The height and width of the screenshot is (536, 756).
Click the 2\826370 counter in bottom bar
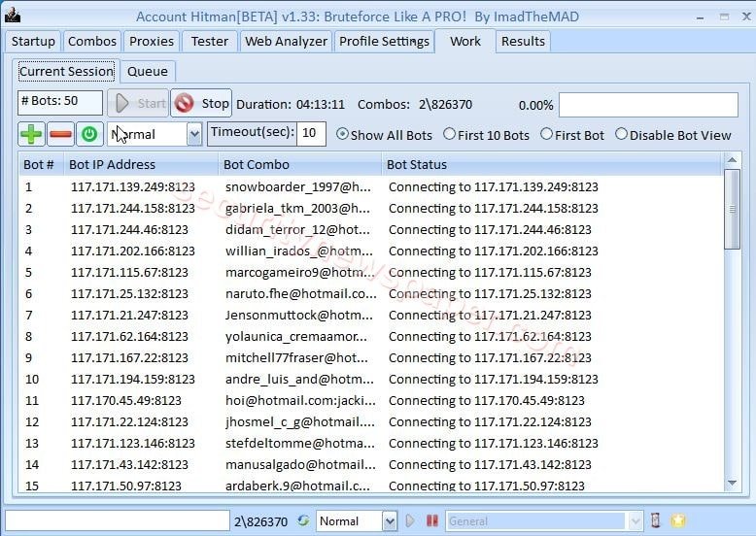point(260,521)
